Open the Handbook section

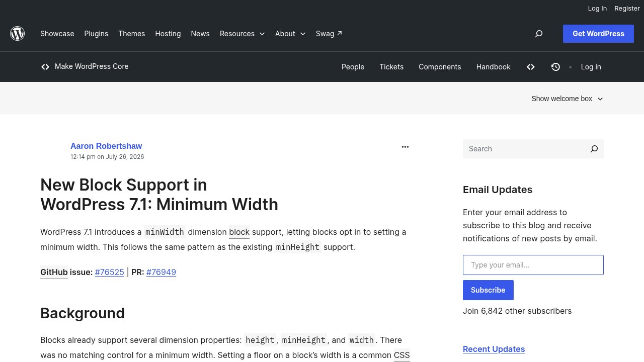click(494, 67)
